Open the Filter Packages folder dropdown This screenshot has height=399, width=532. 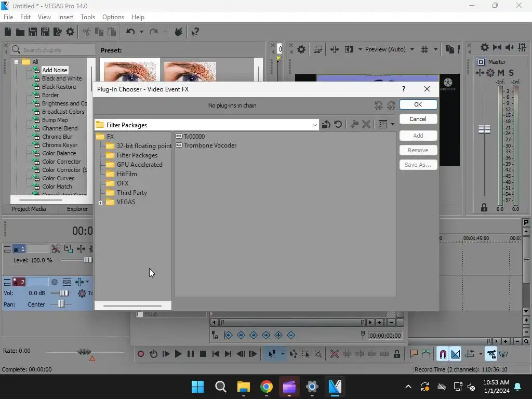click(314, 125)
